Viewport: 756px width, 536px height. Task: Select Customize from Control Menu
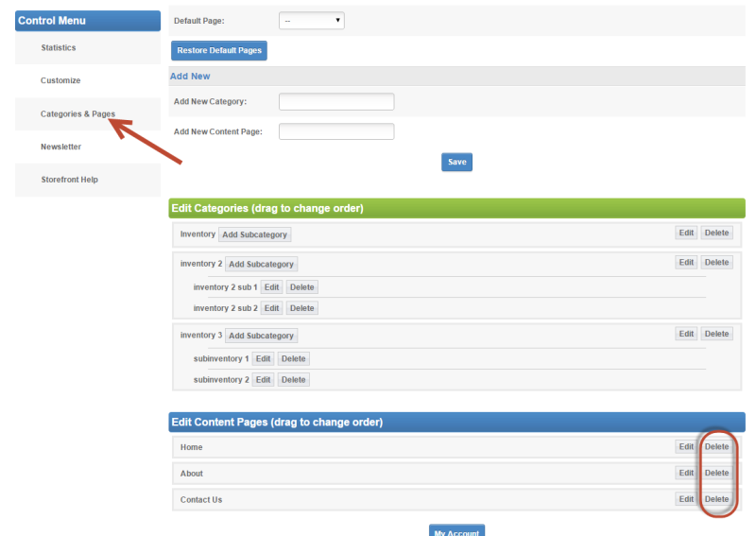point(60,81)
